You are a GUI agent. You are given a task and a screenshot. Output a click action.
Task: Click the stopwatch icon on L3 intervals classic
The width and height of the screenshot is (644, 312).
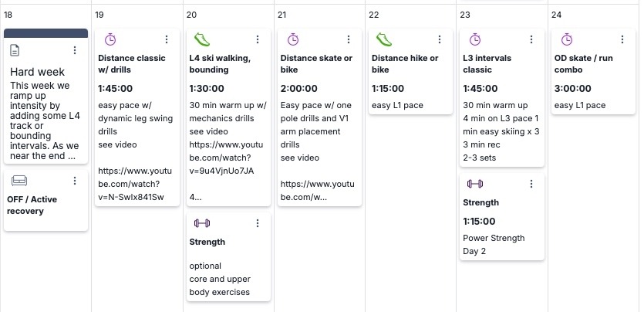(475, 39)
